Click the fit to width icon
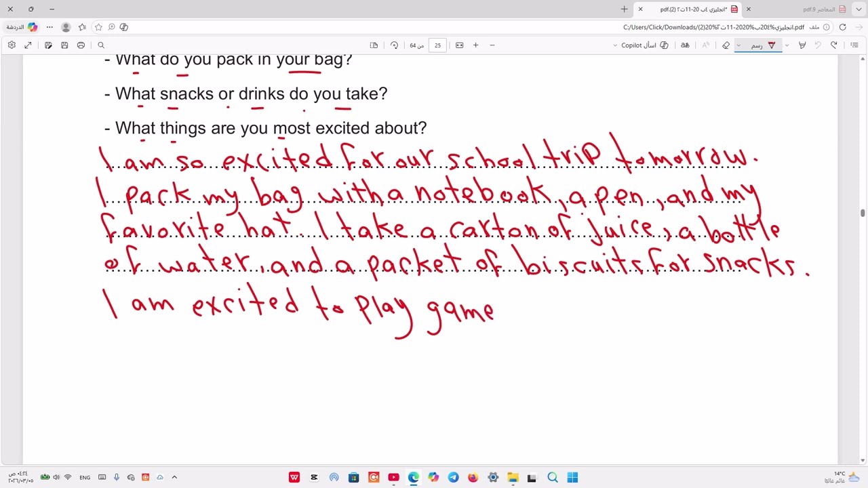The image size is (868, 488). coord(459,45)
